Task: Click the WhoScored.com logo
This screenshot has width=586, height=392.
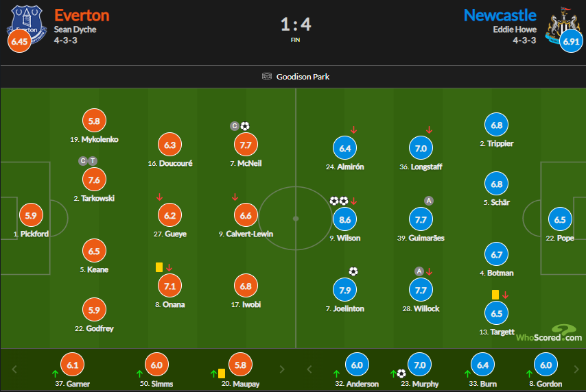Action: coord(549,334)
